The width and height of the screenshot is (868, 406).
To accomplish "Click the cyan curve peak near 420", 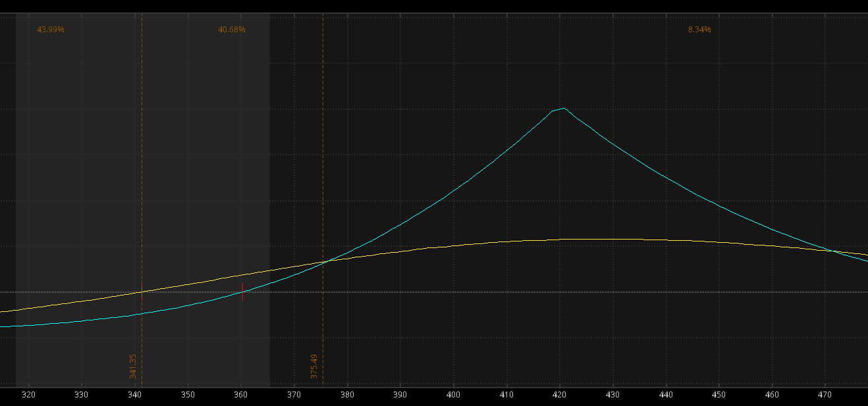I will coord(563,109).
